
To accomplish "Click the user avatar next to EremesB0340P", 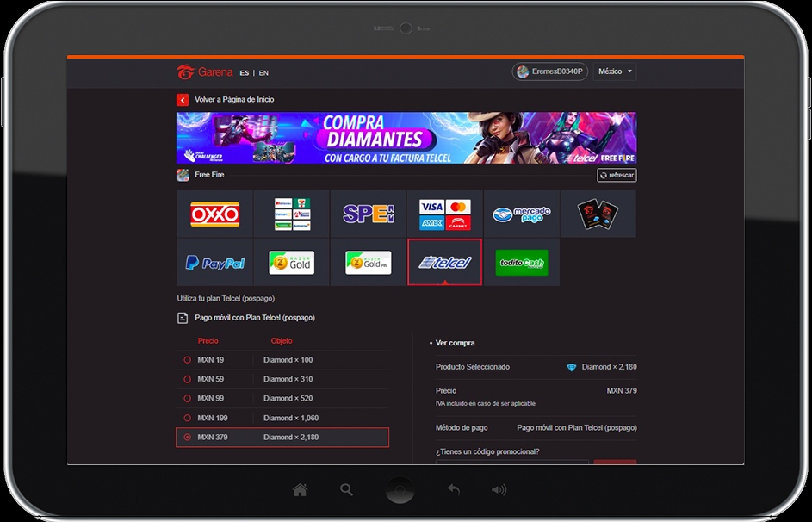I will click(x=523, y=72).
